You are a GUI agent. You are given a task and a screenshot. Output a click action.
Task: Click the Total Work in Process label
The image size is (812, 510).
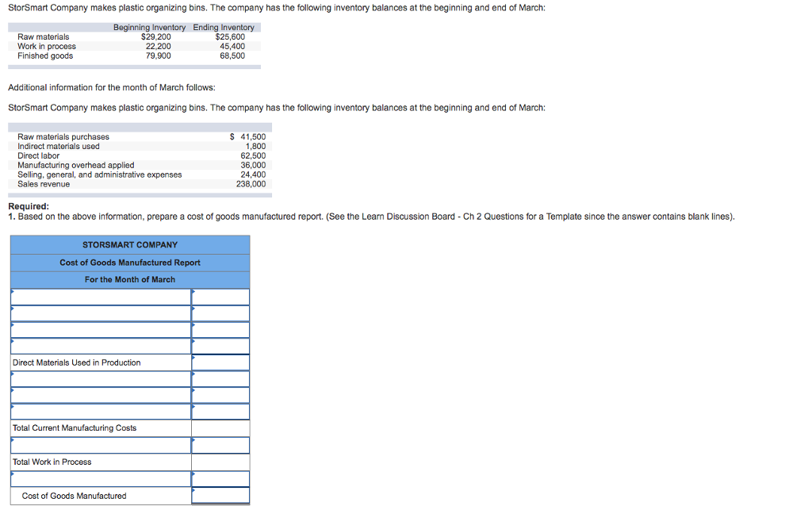tap(52, 462)
